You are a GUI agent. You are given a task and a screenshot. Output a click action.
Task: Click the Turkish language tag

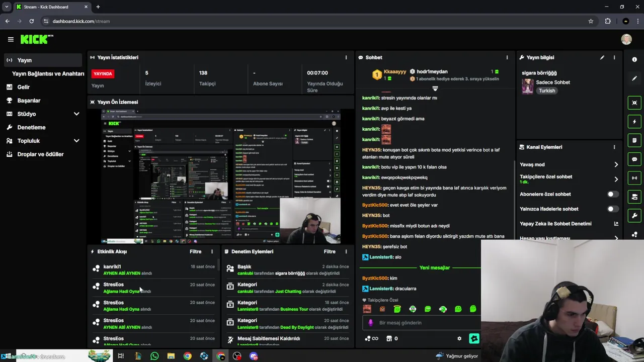[x=547, y=91]
